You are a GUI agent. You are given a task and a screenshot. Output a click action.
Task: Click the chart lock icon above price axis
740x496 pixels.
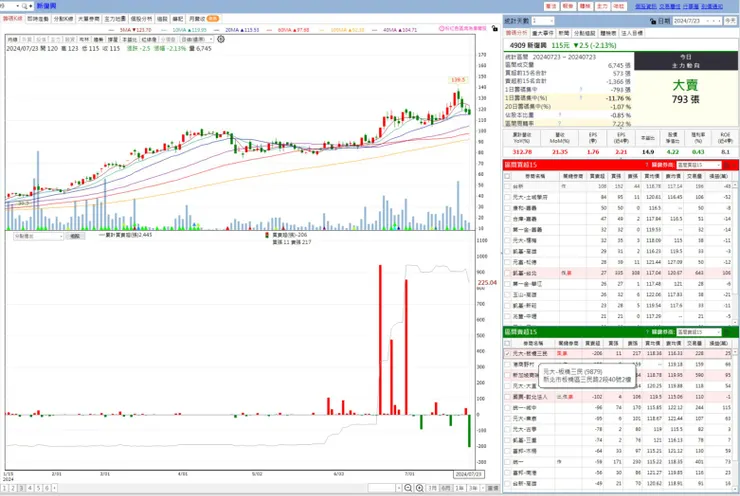point(495,29)
